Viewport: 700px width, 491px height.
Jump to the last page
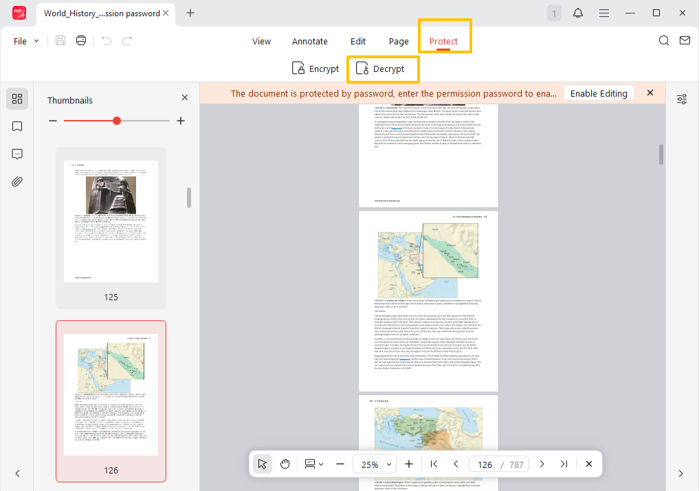pyautogui.click(x=564, y=464)
